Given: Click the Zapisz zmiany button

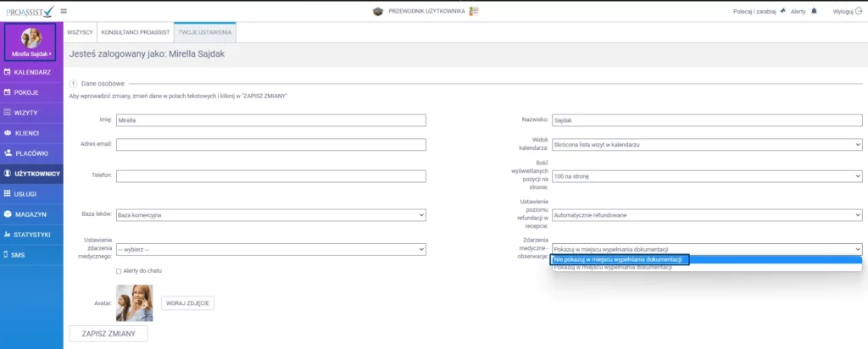Looking at the screenshot, I should click(x=108, y=334).
